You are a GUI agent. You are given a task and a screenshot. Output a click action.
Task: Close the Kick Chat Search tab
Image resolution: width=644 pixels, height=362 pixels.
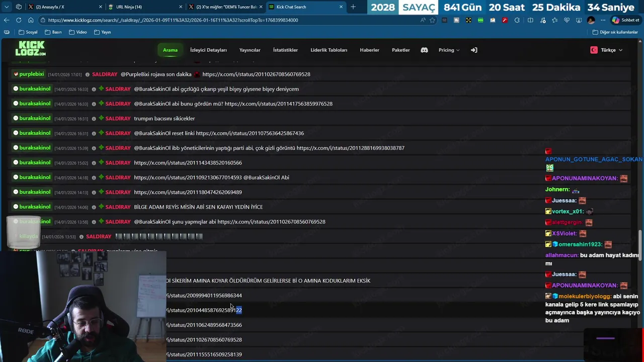341,7
